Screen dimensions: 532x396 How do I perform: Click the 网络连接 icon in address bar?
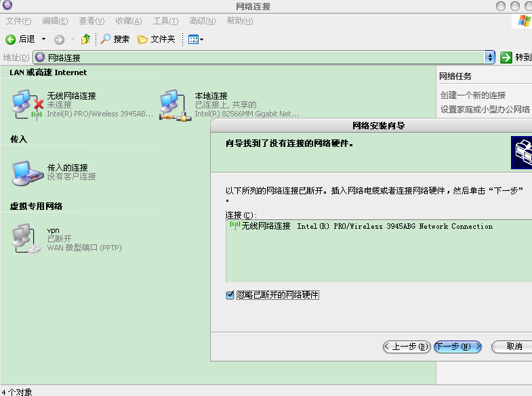(40, 58)
